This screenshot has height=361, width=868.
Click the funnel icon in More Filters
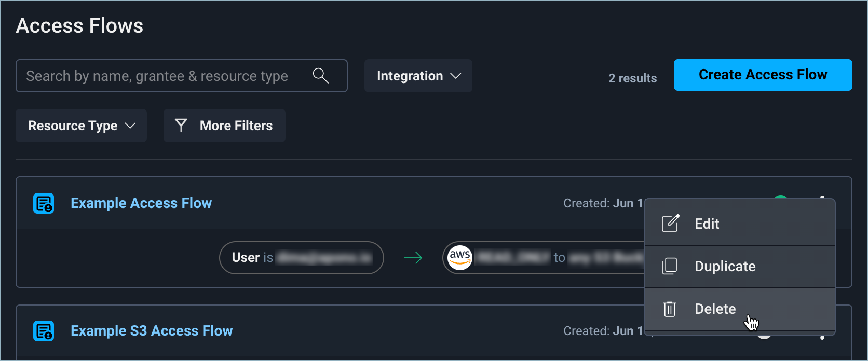point(181,126)
